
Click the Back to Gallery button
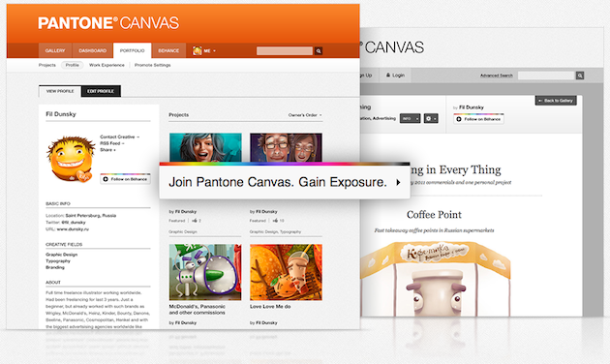pyautogui.click(x=556, y=101)
